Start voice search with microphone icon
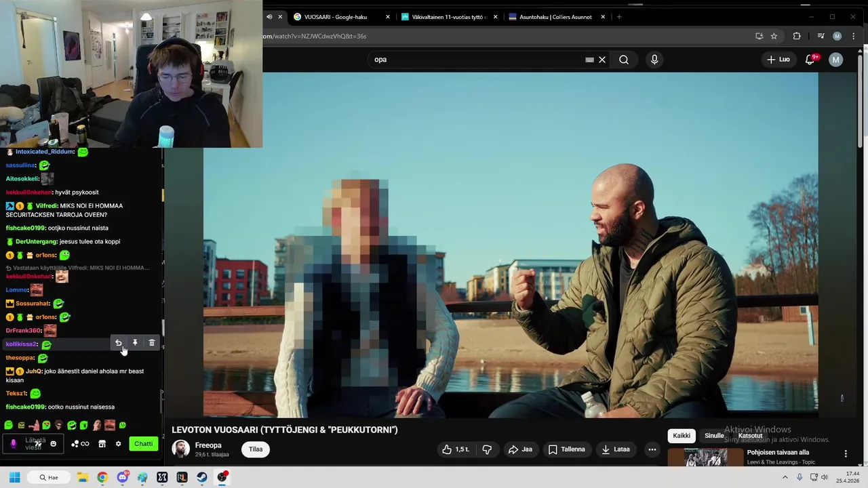This screenshot has height=488, width=868. (x=654, y=60)
